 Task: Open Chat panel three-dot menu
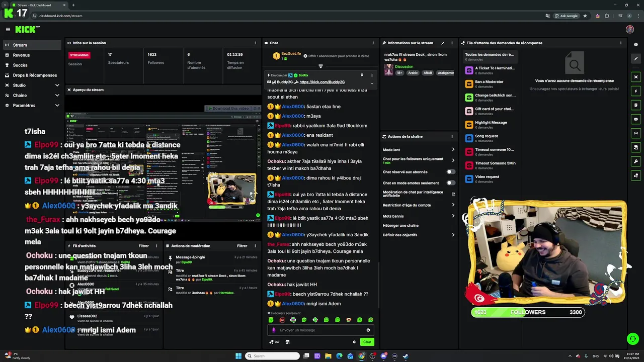point(373,43)
